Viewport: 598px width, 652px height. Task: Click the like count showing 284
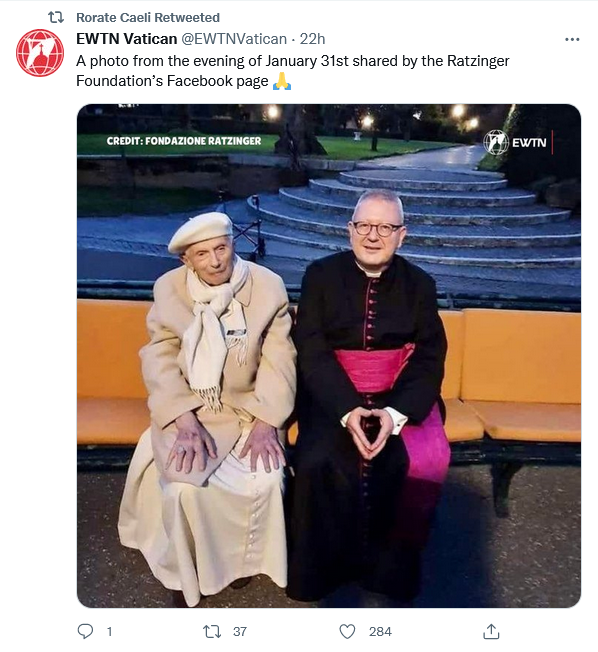coord(380,632)
